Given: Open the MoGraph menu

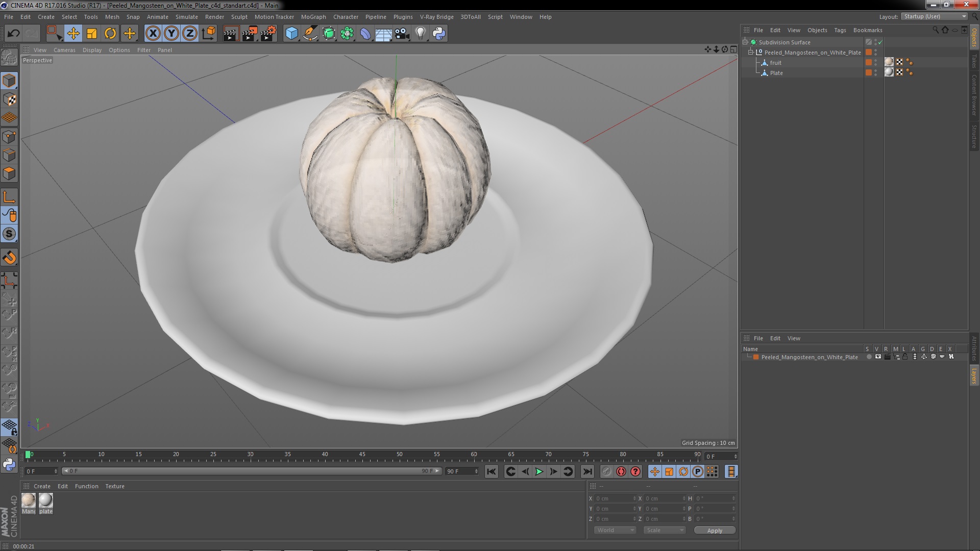Looking at the screenshot, I should [313, 17].
